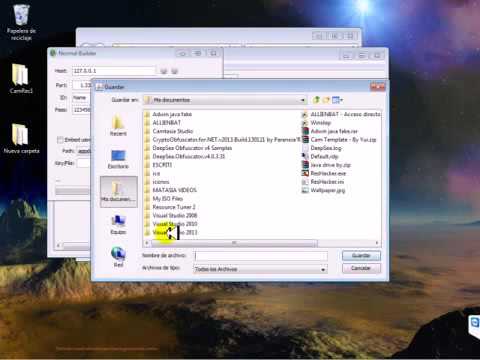Click the file list scrollbar right arrow
Image resolution: width=480 pixels, height=360 pixels.
(377, 243)
